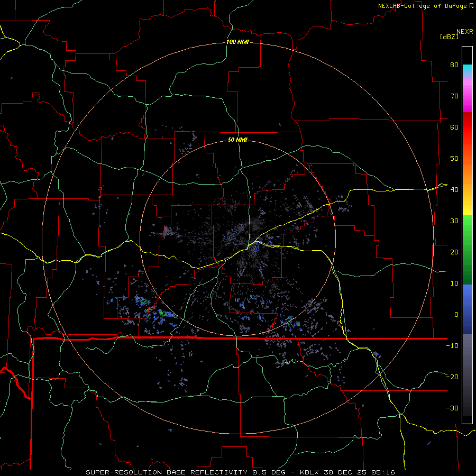This screenshot has height=476, width=476.
Task: Click the 0 value on the dBZ scale
Action: 456,315
